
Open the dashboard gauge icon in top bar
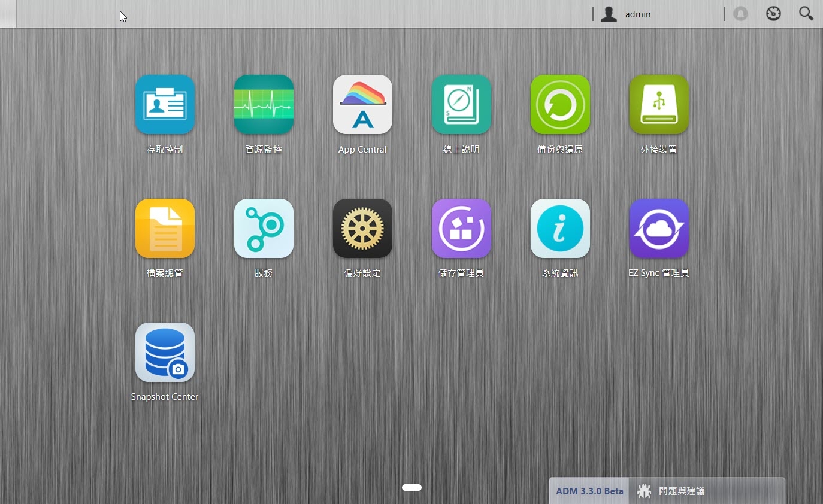tap(774, 14)
